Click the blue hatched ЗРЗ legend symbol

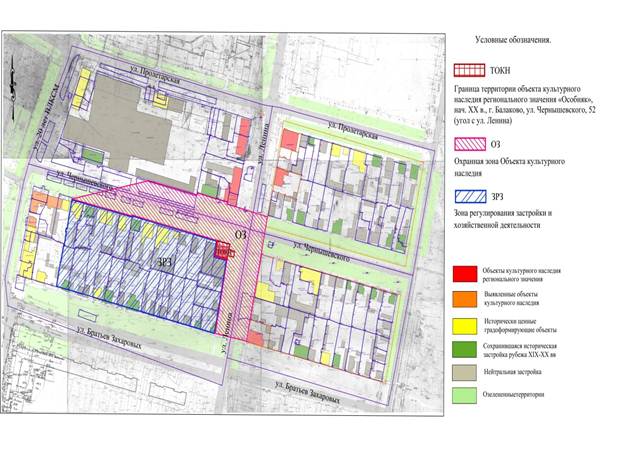(x=470, y=196)
